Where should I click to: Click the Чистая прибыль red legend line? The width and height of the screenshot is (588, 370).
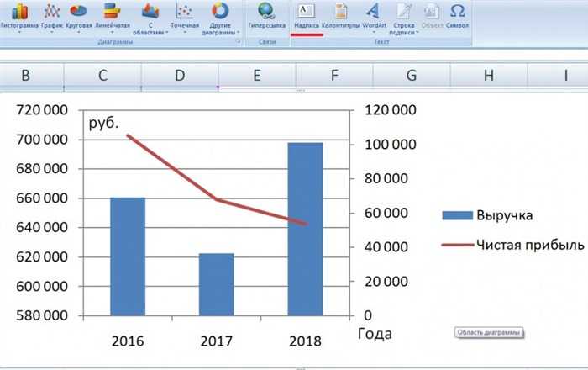point(458,245)
